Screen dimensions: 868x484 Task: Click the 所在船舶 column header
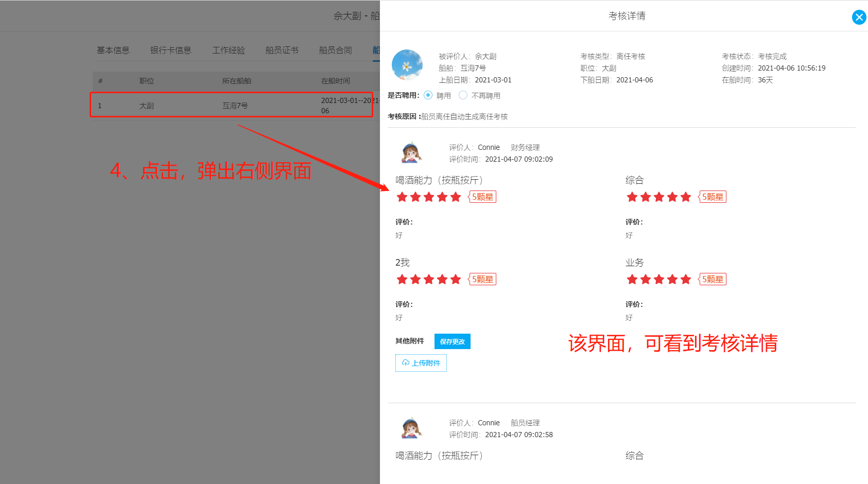237,81
